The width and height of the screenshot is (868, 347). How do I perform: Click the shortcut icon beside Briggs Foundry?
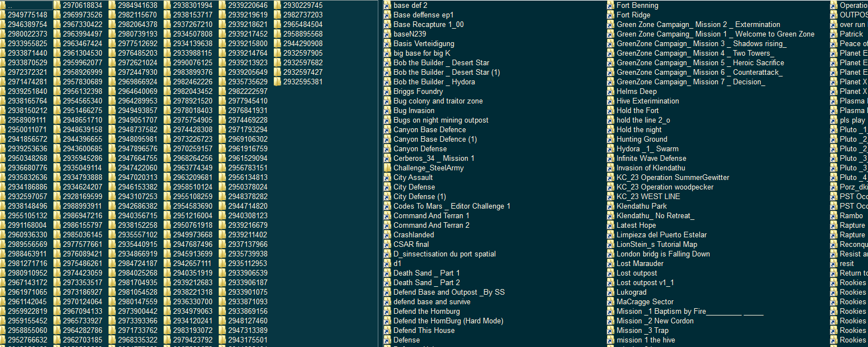[388, 91]
